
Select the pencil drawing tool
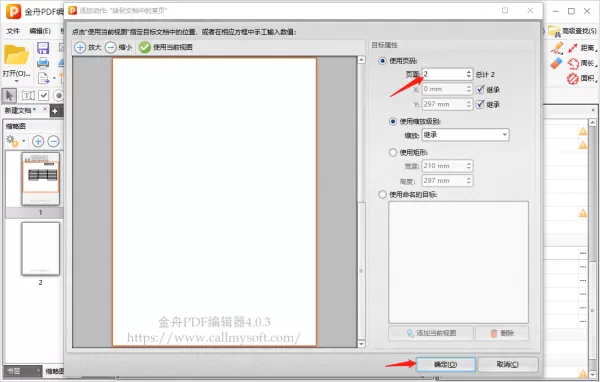tap(557, 48)
